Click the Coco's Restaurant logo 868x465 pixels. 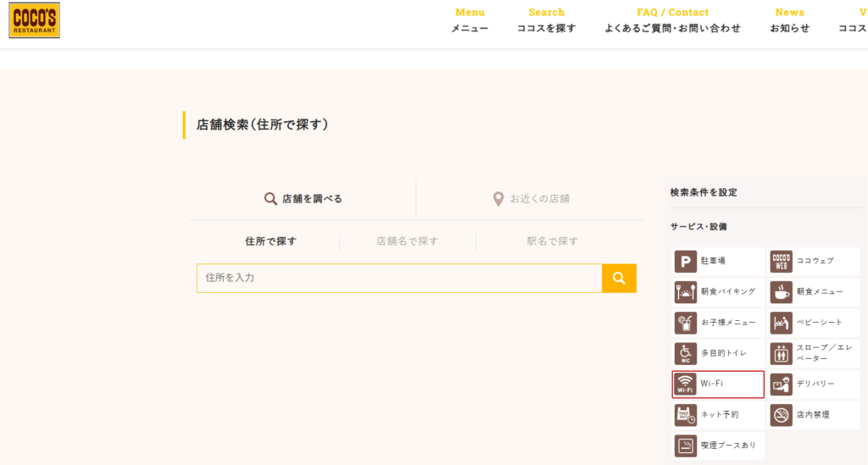click(x=34, y=20)
